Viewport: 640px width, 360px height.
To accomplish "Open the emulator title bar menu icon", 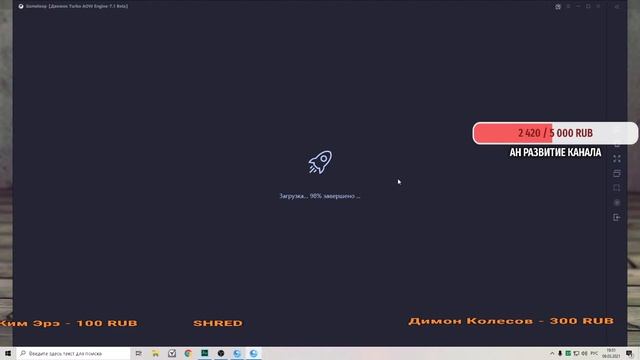I will (x=568, y=7).
